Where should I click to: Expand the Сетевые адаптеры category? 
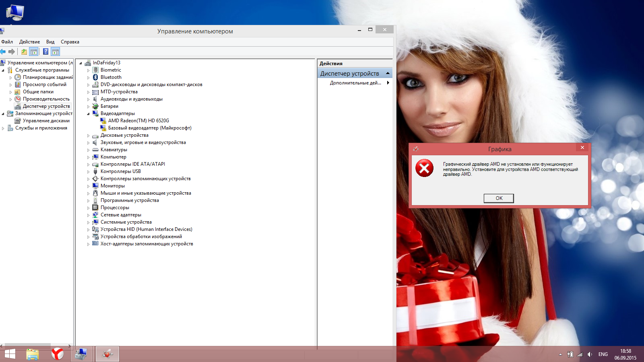tap(89, 215)
